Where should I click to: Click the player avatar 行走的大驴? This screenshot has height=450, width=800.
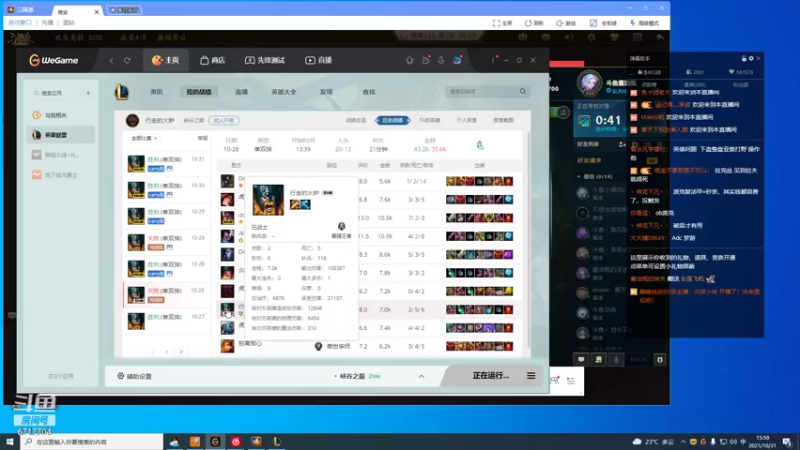[x=132, y=120]
